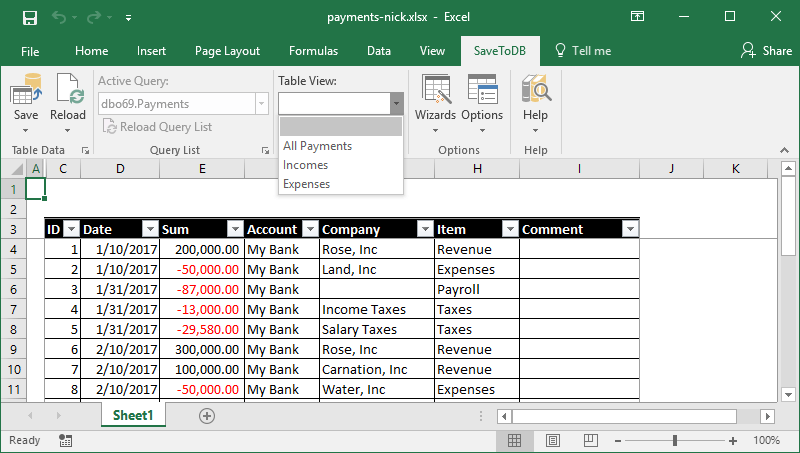Screen dimensions: 800x453
Task: Click the Share button
Action: click(766, 51)
